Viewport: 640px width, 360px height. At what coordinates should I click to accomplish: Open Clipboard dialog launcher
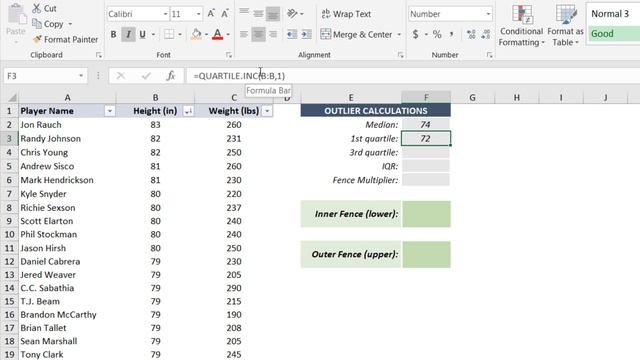point(99,55)
